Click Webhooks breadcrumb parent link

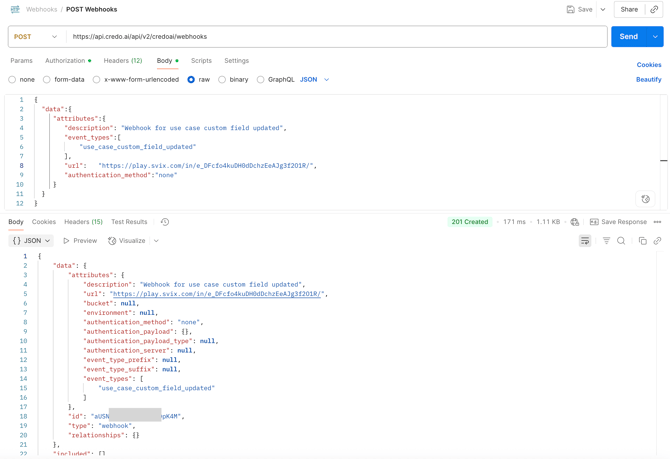41,9
